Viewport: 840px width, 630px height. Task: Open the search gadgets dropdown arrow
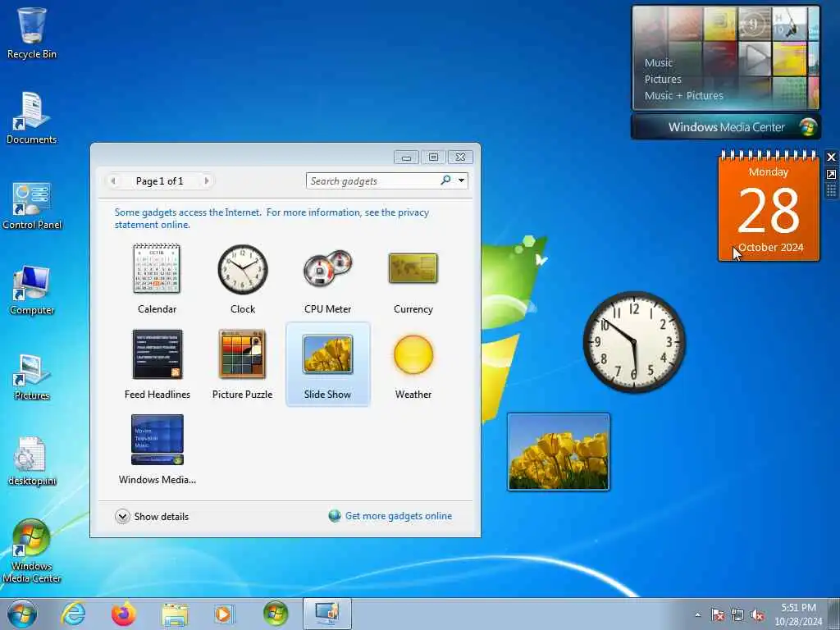coord(461,180)
